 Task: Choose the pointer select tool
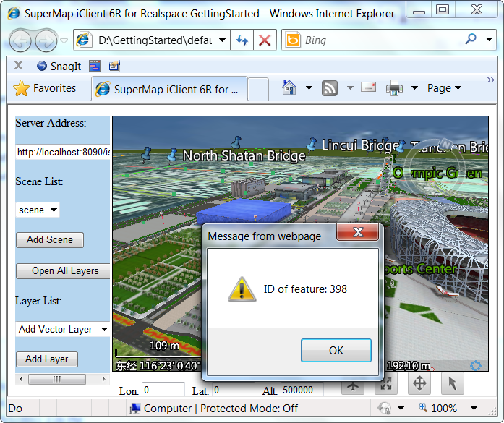pos(452,385)
